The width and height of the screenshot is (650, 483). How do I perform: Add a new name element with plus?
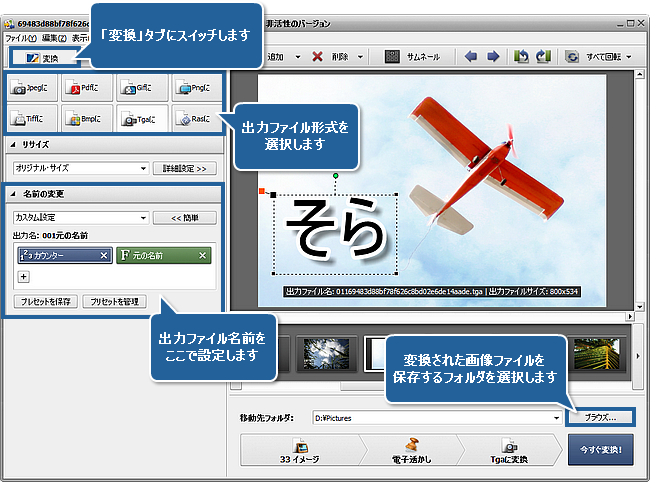(x=24, y=277)
